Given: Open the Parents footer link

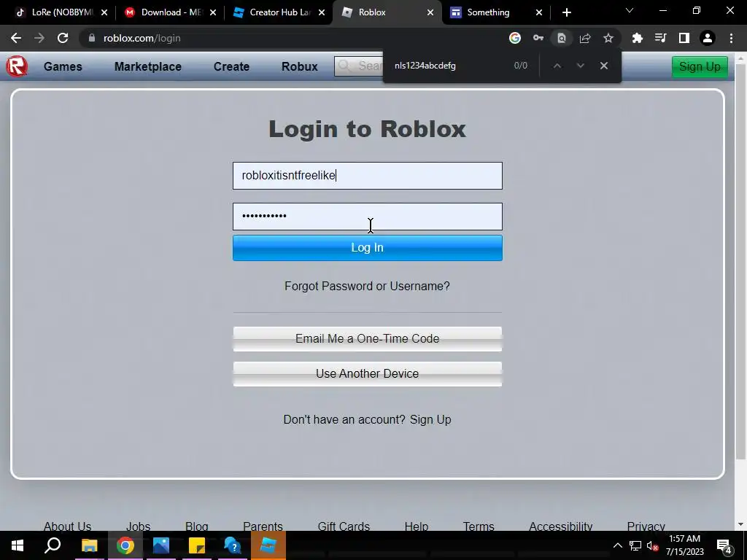Looking at the screenshot, I should [x=263, y=526].
